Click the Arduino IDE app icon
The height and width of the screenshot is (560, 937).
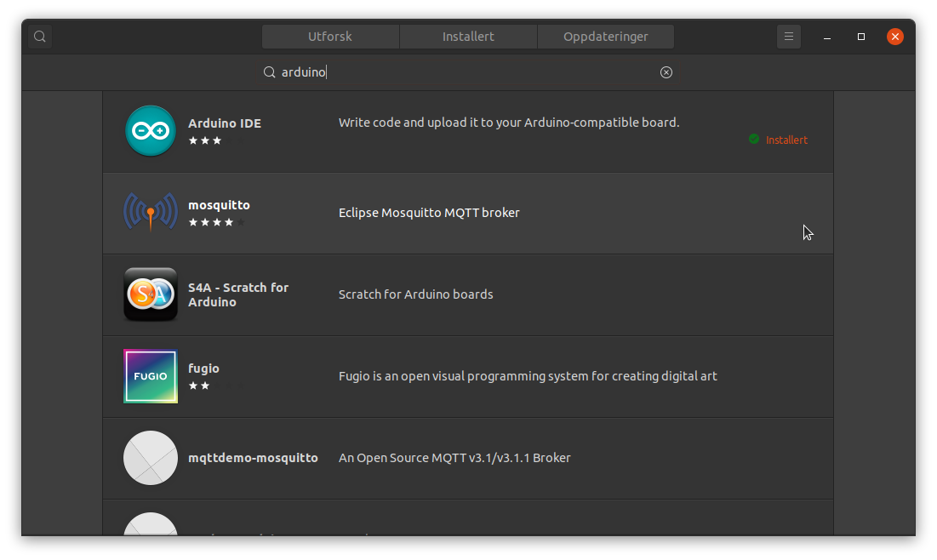click(151, 131)
